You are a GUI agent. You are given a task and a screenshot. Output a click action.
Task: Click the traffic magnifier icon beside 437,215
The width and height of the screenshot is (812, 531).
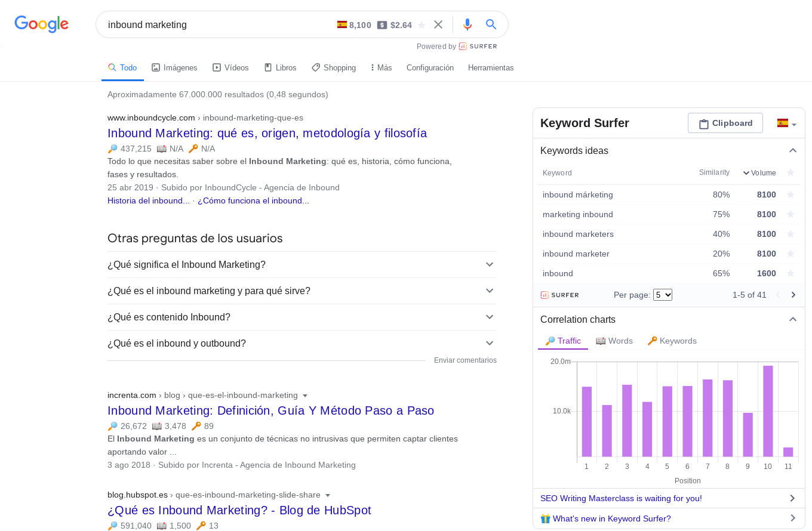click(x=112, y=149)
